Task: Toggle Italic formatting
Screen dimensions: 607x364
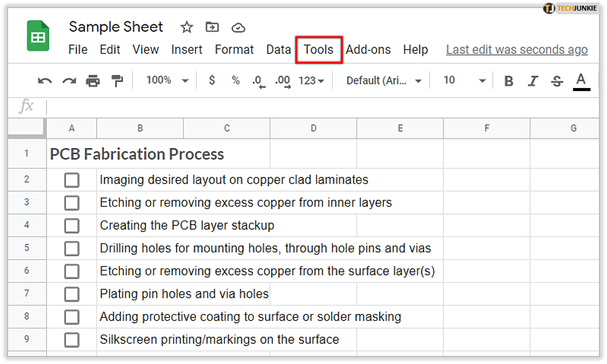Action: click(533, 81)
